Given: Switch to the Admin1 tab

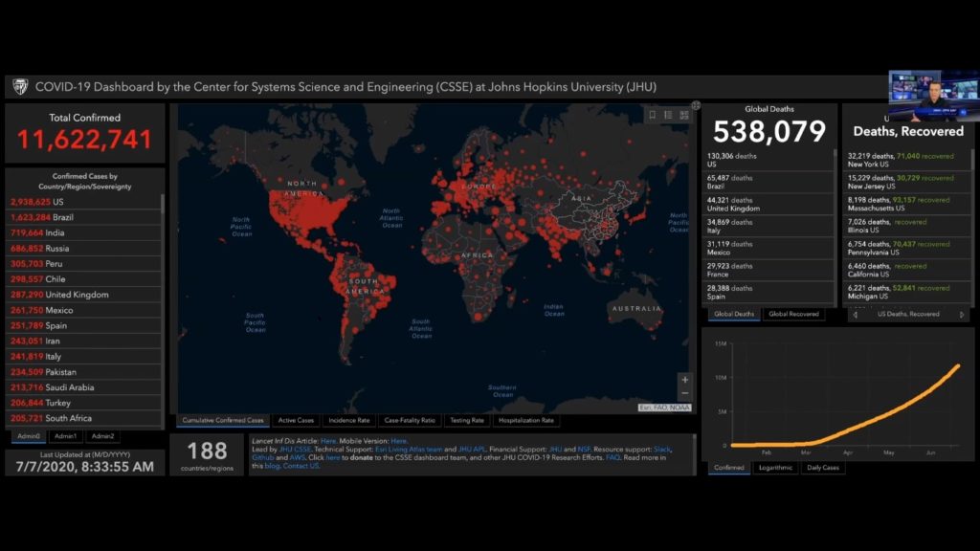Looking at the screenshot, I should 66,436.
